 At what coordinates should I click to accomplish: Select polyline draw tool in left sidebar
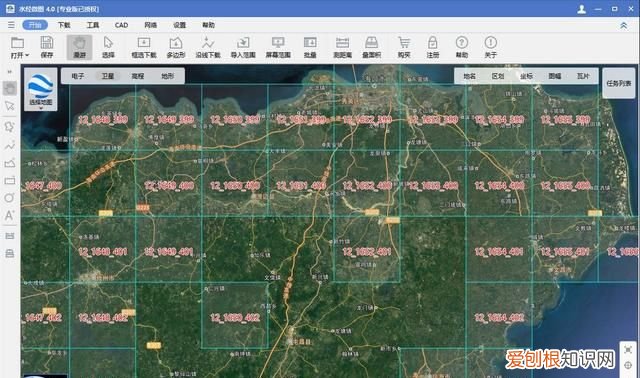[x=10, y=145]
